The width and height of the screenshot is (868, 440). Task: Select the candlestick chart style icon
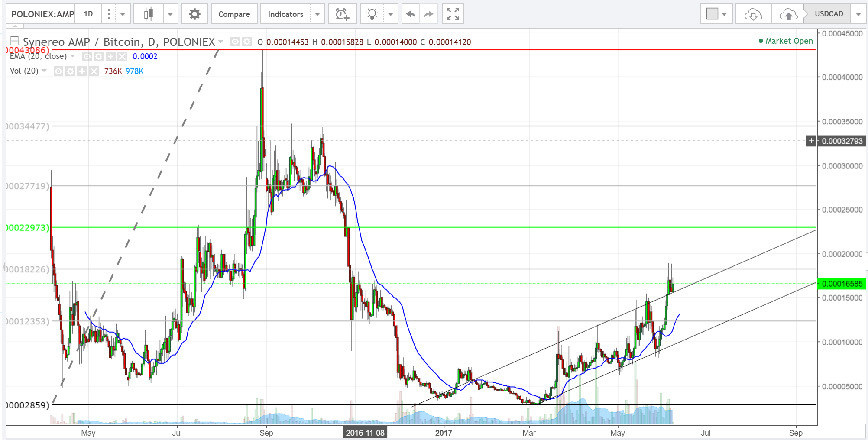tap(149, 14)
